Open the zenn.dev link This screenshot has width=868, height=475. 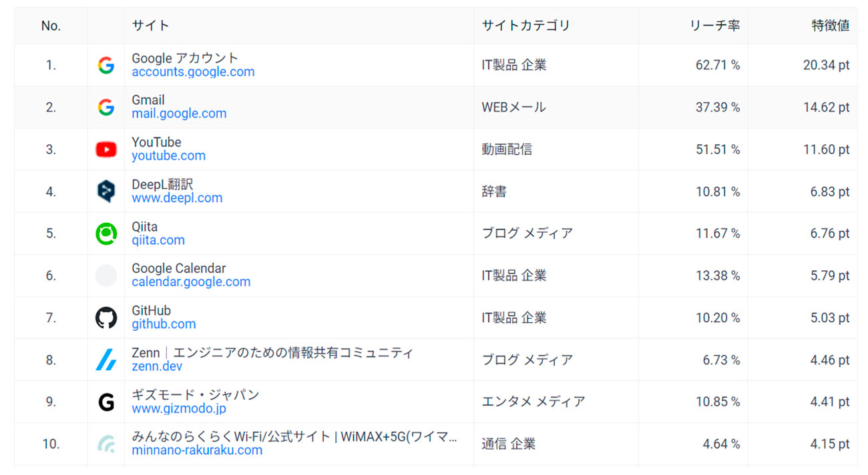[157, 366]
